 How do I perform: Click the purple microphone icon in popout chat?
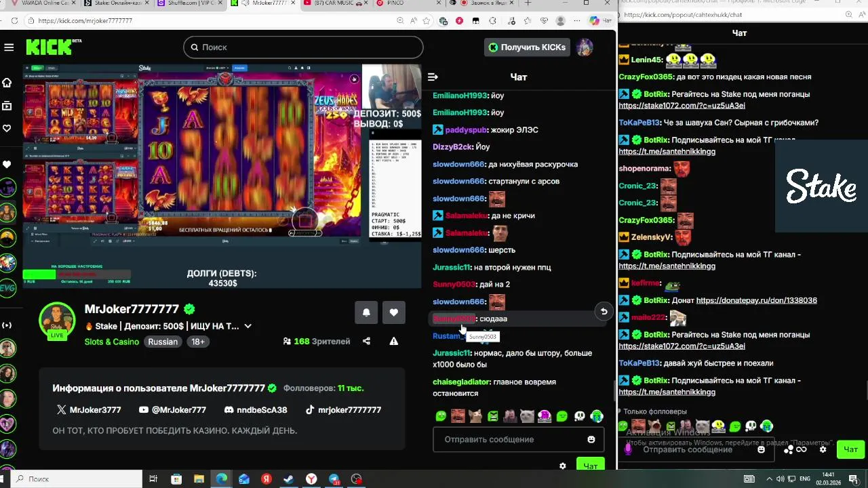pos(628,449)
